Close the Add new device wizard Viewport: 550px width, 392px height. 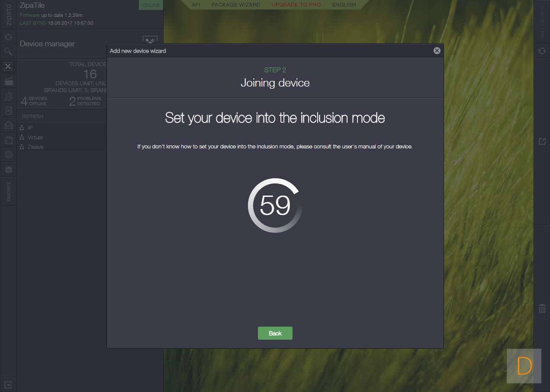(x=437, y=51)
